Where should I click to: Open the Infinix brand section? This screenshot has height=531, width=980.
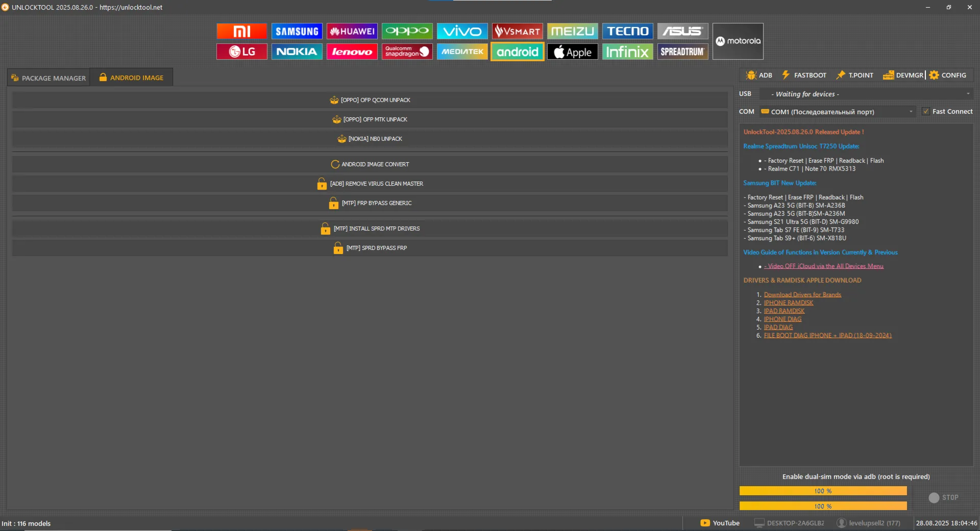tap(627, 52)
